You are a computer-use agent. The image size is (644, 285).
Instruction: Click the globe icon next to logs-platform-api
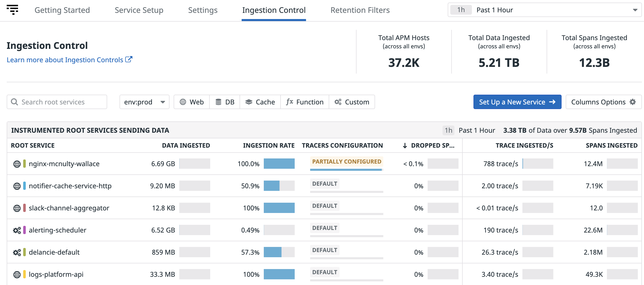(17, 274)
